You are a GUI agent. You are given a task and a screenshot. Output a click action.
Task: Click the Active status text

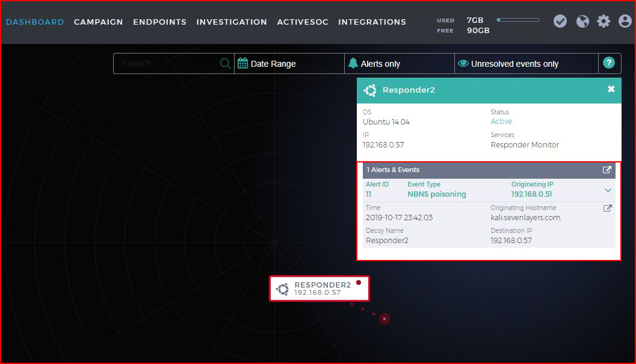point(501,122)
